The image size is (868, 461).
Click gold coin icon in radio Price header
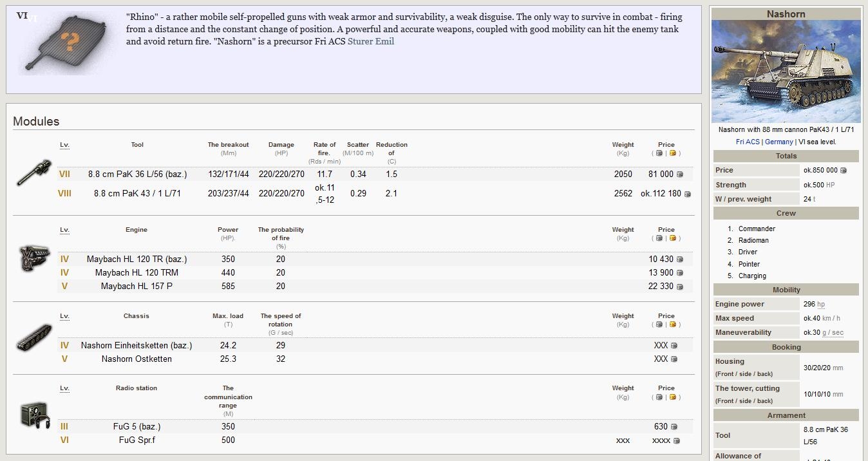click(x=673, y=397)
